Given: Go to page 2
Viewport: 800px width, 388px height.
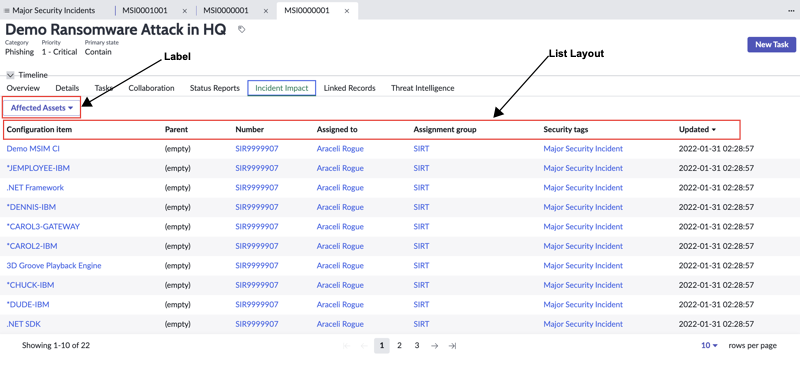Looking at the screenshot, I should click(399, 346).
